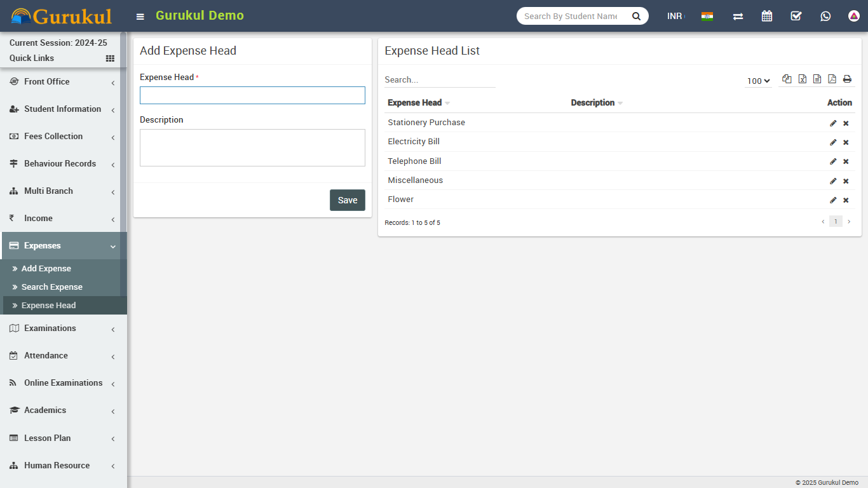Click the Save button

pyautogui.click(x=347, y=200)
